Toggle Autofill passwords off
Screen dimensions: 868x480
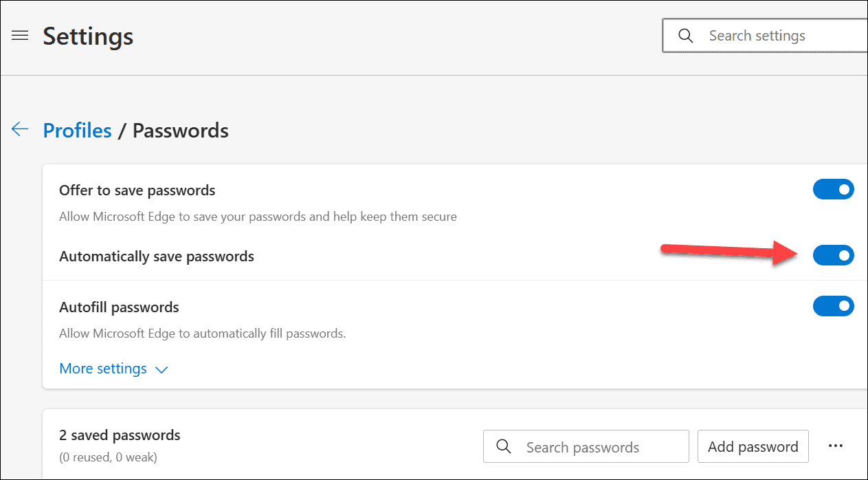click(834, 306)
